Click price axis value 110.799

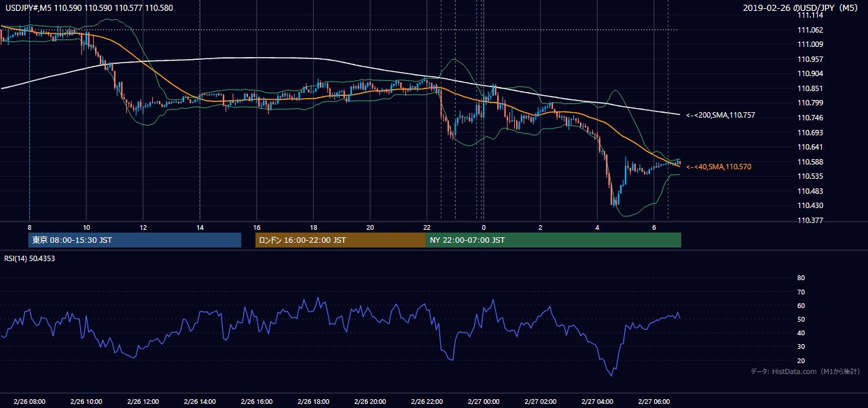coord(810,103)
